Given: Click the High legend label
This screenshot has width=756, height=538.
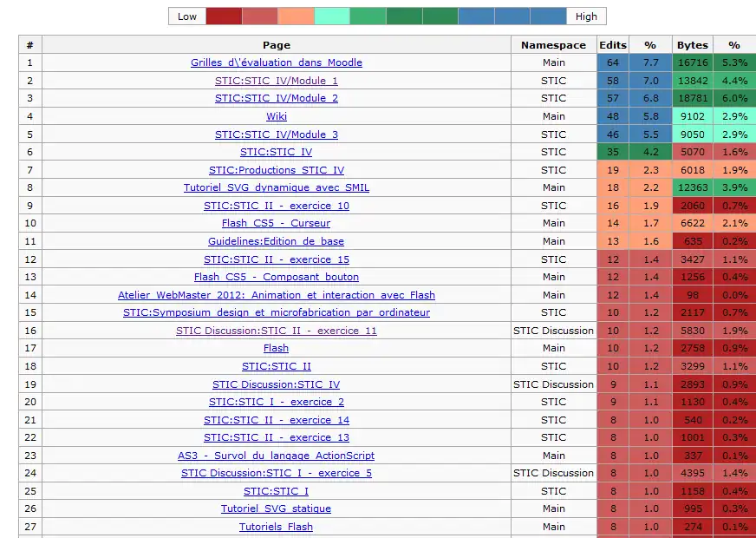Looking at the screenshot, I should (x=586, y=16).
